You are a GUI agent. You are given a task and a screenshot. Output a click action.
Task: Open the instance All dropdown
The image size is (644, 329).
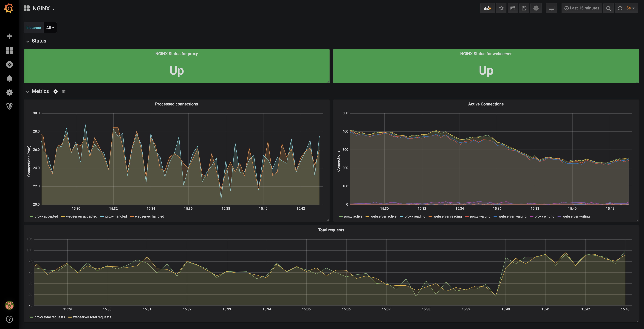[50, 28]
